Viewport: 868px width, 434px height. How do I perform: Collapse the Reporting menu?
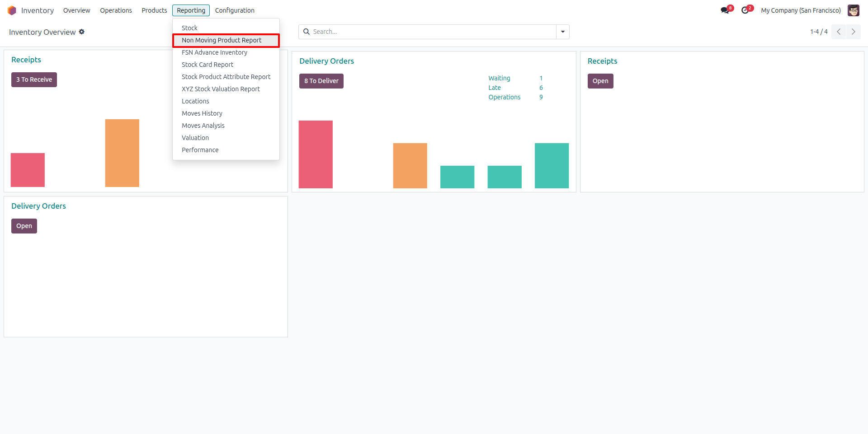(191, 10)
